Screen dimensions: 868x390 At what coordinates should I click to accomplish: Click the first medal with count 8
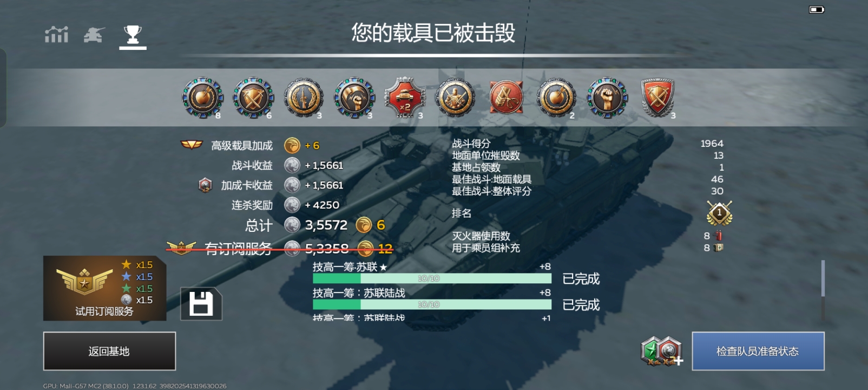pos(202,97)
